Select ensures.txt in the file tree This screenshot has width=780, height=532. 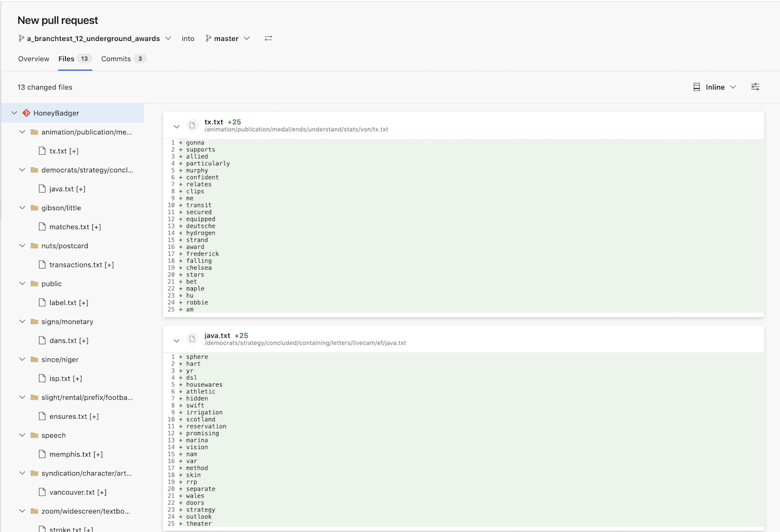point(74,416)
